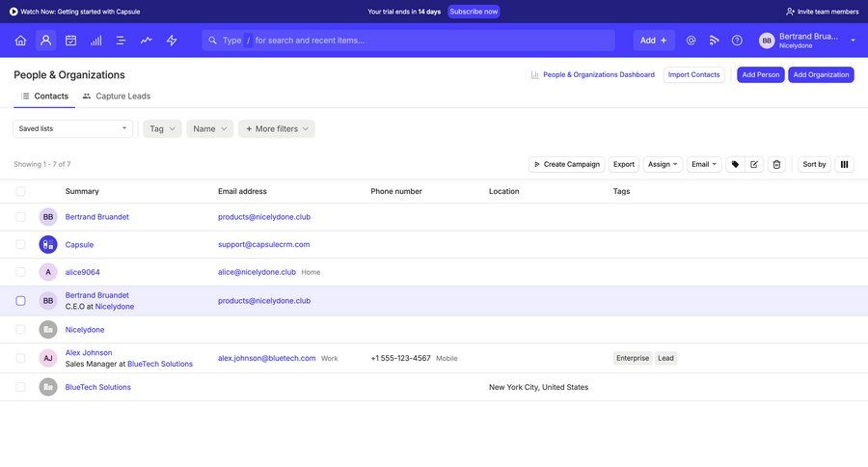Click Import Contacts button
Viewport: 868px width, 467px height.
point(693,75)
